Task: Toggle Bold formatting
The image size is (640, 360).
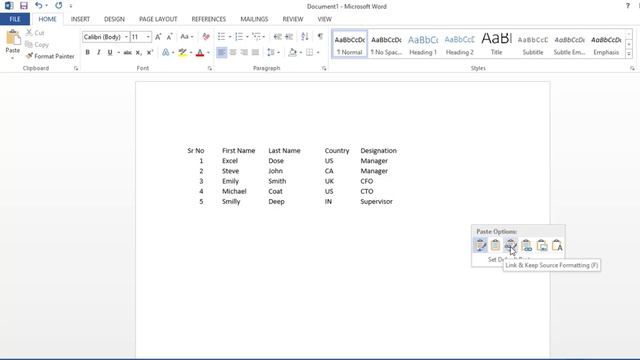Action: coord(87,52)
